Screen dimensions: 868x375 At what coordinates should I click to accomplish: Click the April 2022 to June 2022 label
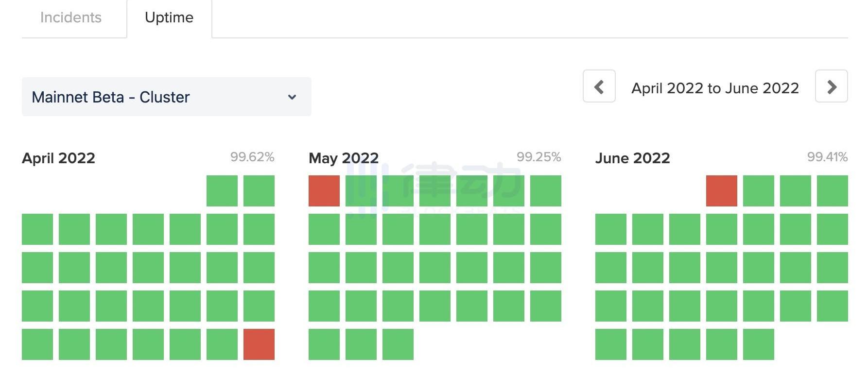[715, 88]
